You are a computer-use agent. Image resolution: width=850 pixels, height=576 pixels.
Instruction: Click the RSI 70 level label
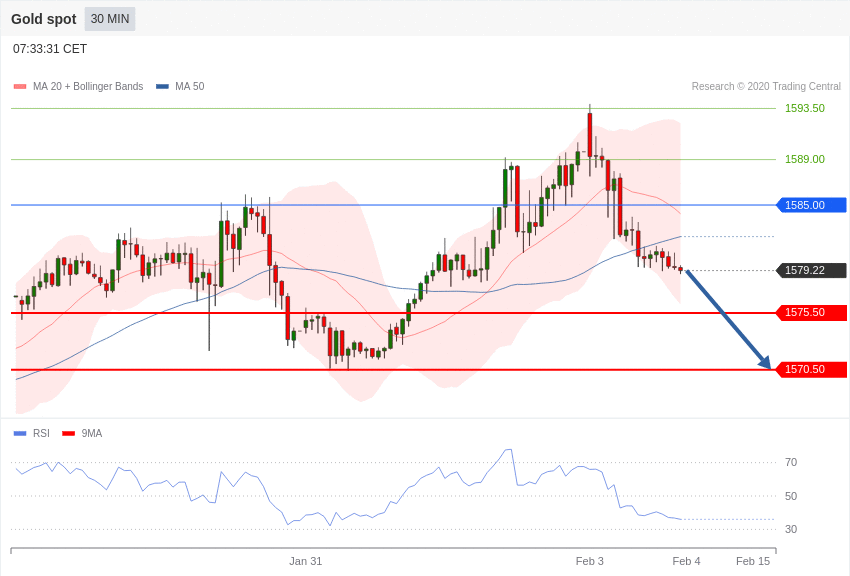click(791, 463)
